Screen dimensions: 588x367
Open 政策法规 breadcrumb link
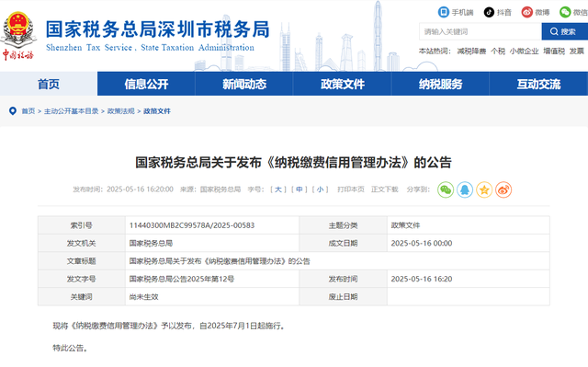click(x=120, y=111)
